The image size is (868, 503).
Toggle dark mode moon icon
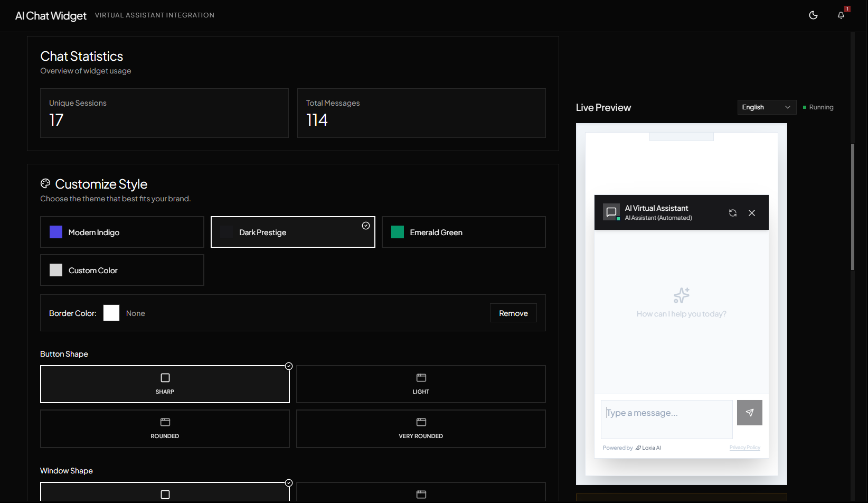coord(813,15)
